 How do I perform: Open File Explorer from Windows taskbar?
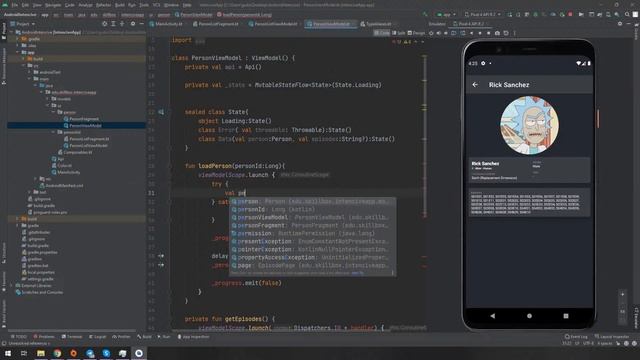pos(41,353)
